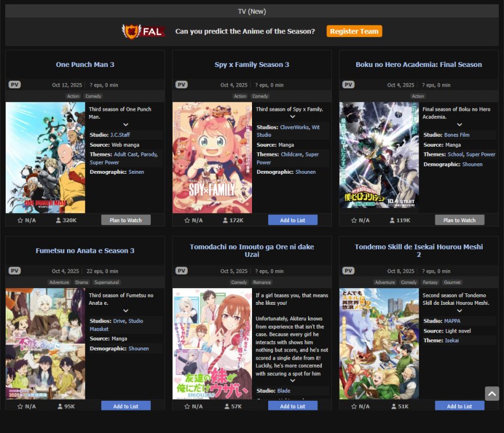Click the PV badge on Boku no Hero Academia
504x433 pixels.
[348, 85]
